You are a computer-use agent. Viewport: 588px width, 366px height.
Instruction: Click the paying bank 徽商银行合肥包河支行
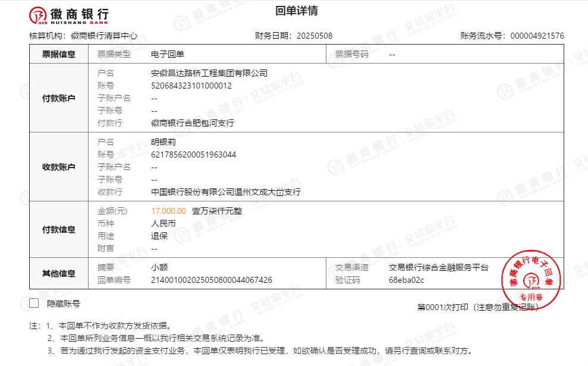(x=193, y=123)
